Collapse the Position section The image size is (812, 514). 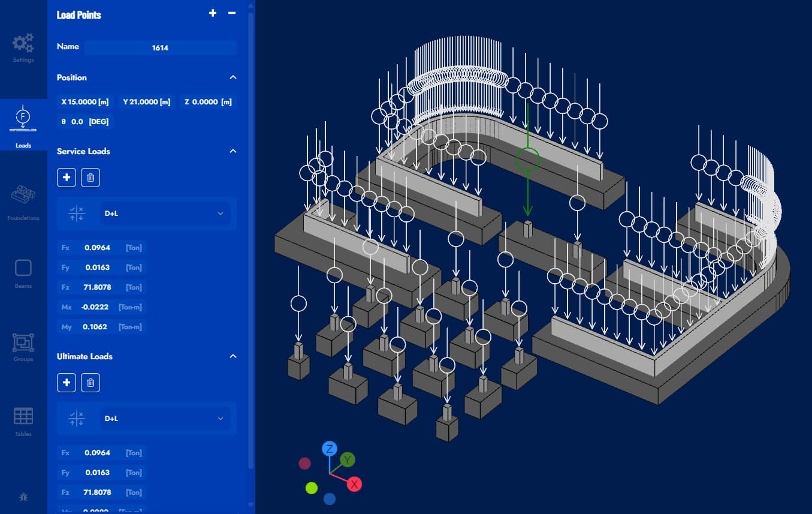(x=233, y=77)
